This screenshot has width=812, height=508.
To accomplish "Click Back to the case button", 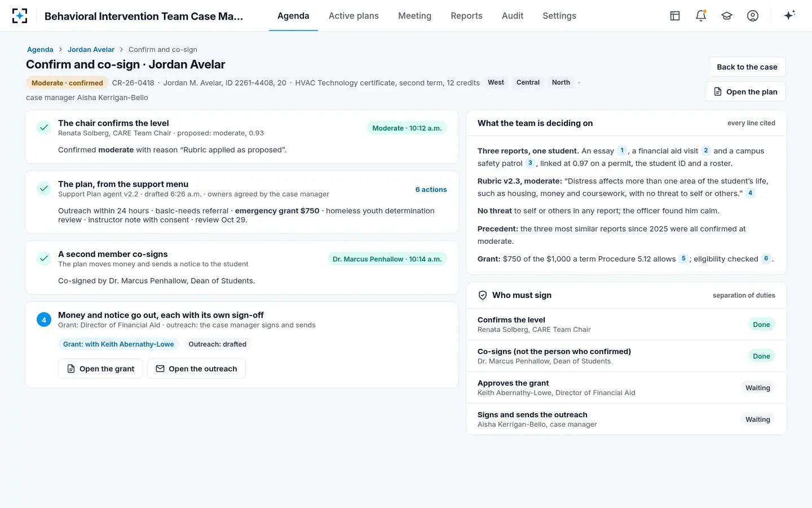I will click(747, 67).
